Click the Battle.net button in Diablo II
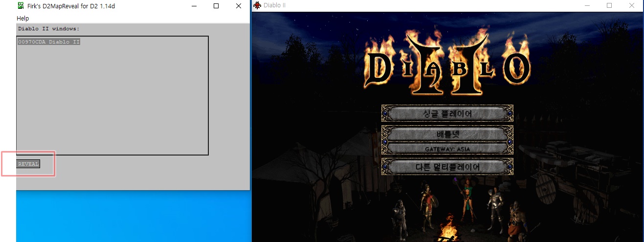The height and width of the screenshot is (242, 644). coord(447,133)
